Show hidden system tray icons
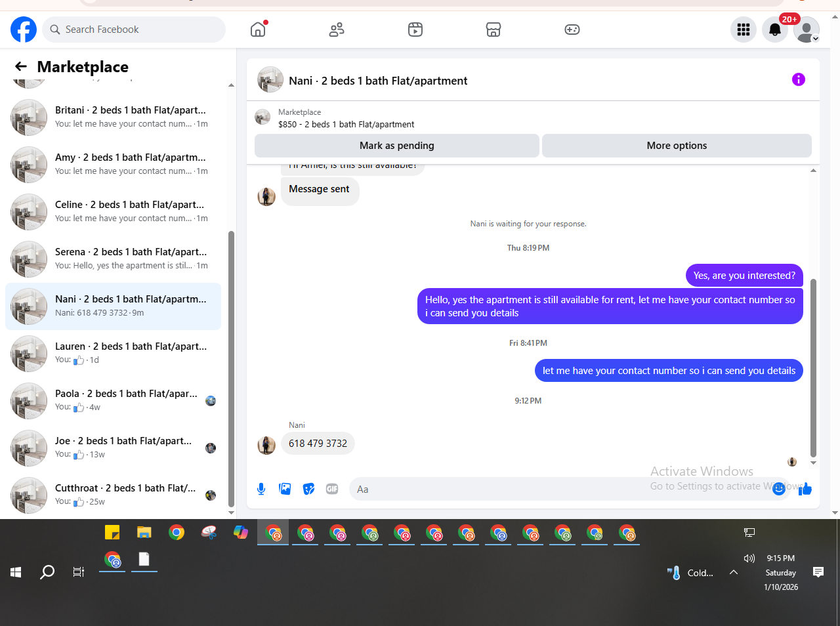 pyautogui.click(x=734, y=572)
